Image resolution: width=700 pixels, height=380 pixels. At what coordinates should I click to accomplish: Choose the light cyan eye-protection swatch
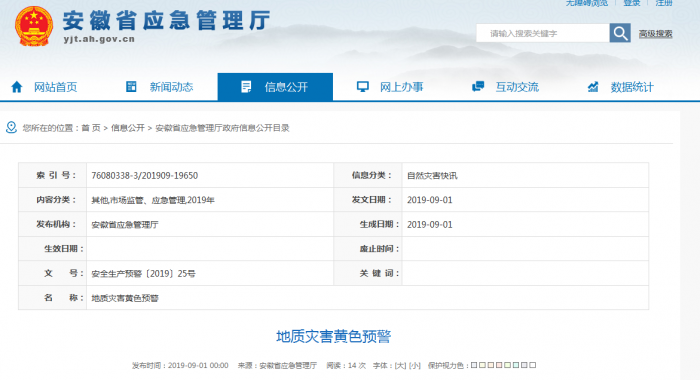tap(516, 365)
